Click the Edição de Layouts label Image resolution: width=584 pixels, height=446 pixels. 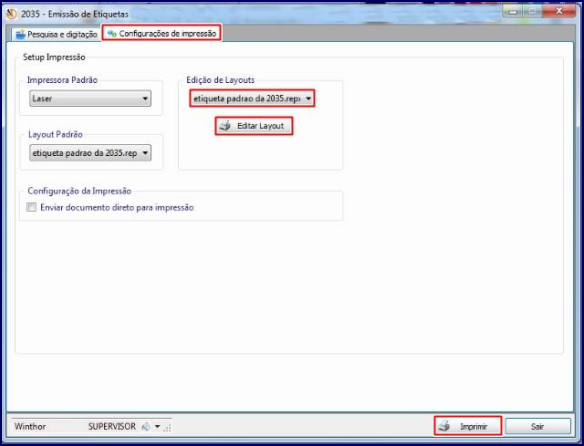point(220,80)
